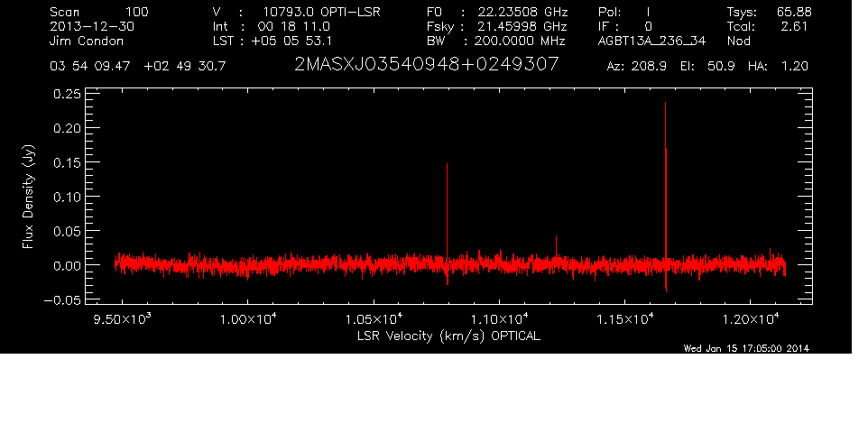Click the Flux Density (Jy) axis label
The height and width of the screenshot is (442, 868).
point(28,197)
